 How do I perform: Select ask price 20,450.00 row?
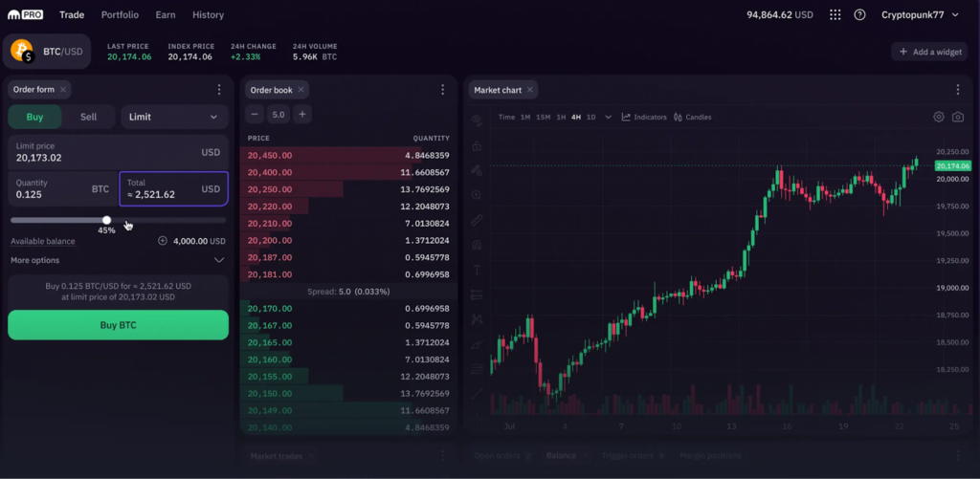tap(348, 156)
